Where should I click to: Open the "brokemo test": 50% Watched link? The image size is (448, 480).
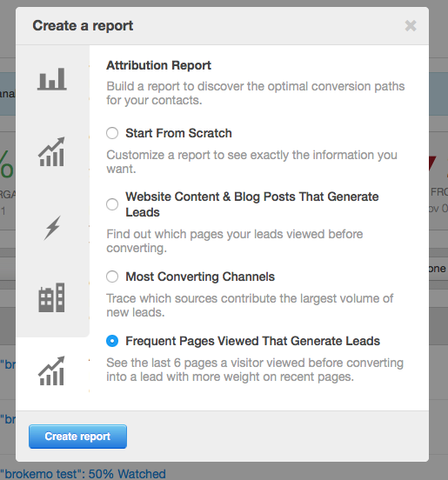83,474
